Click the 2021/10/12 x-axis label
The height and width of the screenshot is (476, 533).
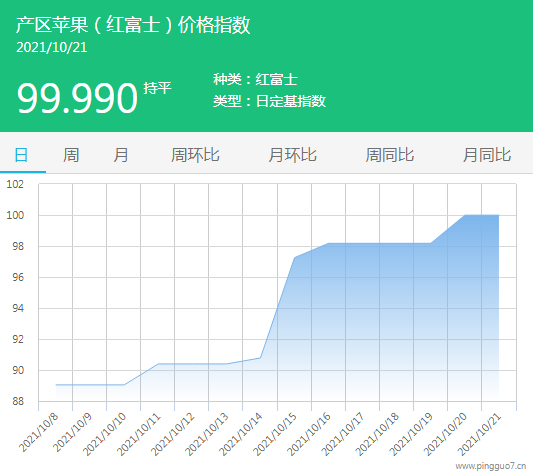(174, 434)
